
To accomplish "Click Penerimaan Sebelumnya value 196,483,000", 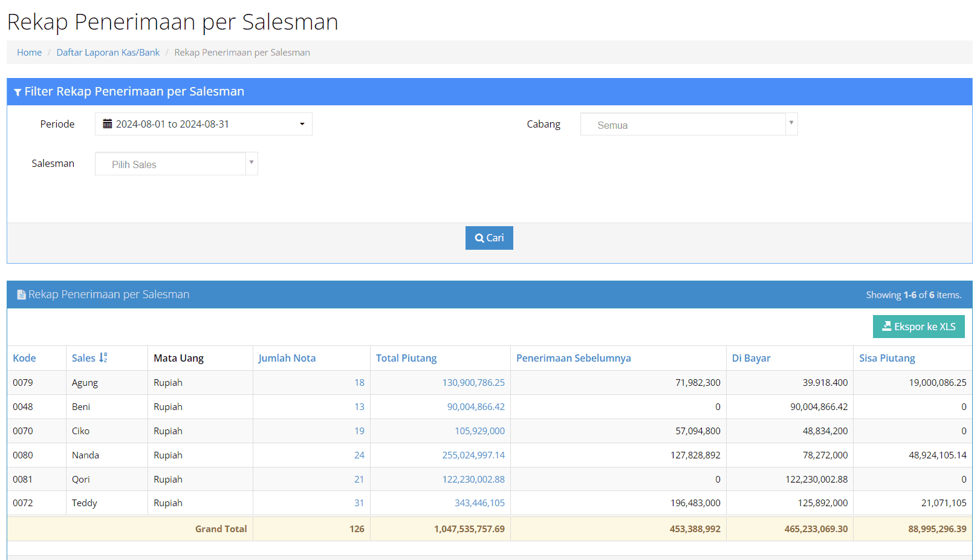I will (695, 503).
